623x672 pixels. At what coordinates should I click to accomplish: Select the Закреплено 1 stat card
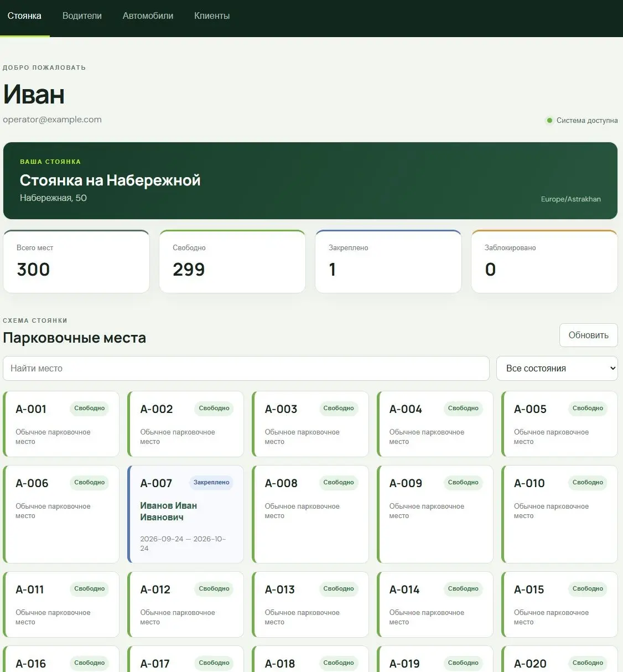click(388, 261)
